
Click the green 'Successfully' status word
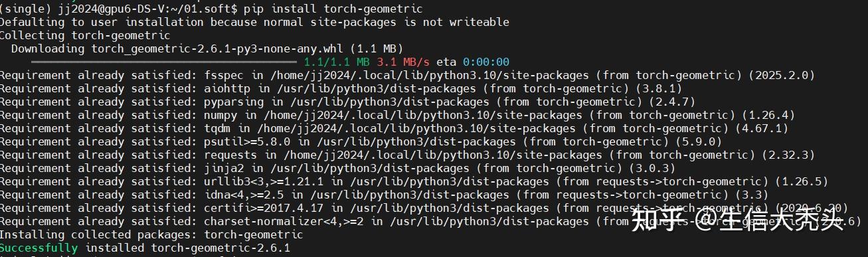(x=39, y=248)
